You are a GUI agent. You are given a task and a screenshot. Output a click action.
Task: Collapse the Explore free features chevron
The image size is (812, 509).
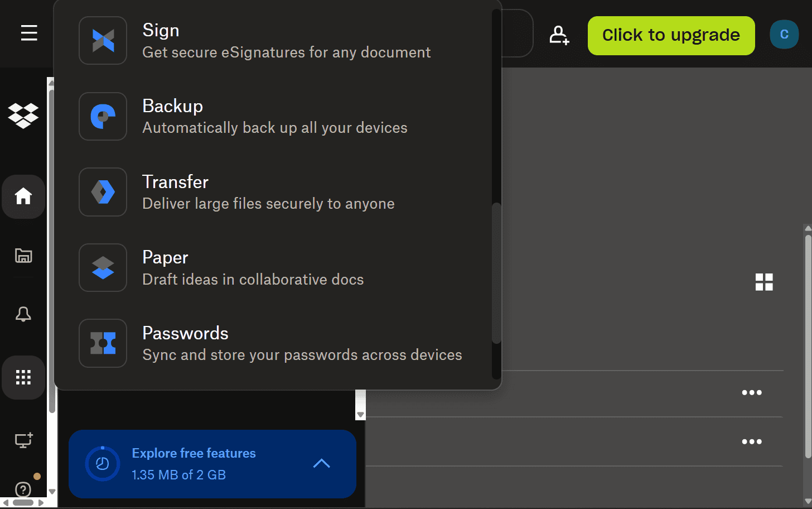pos(322,463)
